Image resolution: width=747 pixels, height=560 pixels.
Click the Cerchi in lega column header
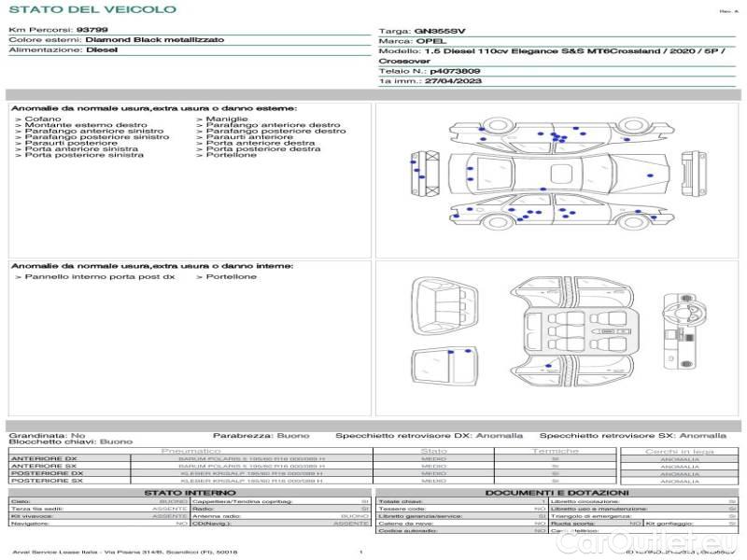(679, 451)
